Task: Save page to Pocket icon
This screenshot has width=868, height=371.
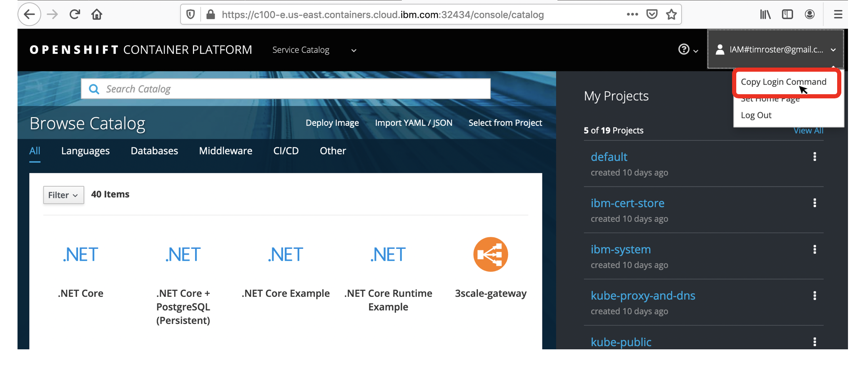Action: tap(652, 15)
